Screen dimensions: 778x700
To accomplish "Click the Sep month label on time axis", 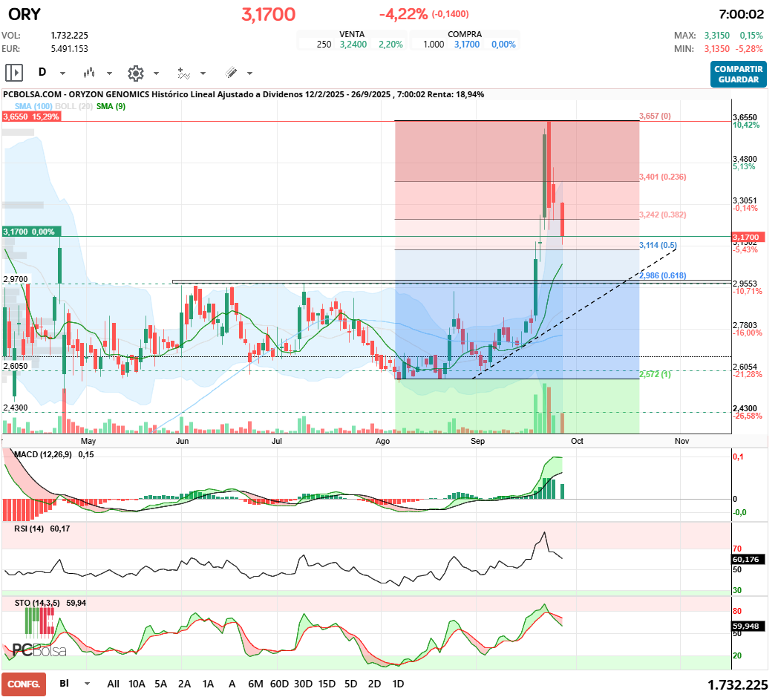I will [x=477, y=441].
